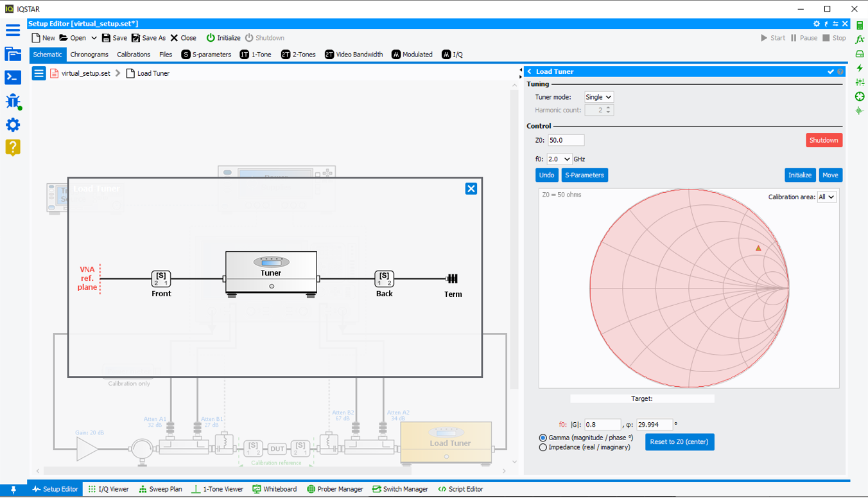
Task: Open the console terminal icon in sidebar
Action: (x=13, y=77)
